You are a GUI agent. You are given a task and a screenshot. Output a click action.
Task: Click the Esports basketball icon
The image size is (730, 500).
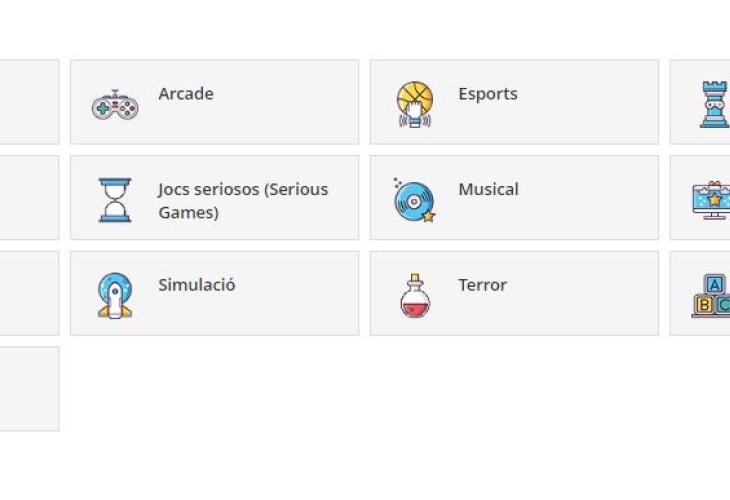[x=415, y=104]
